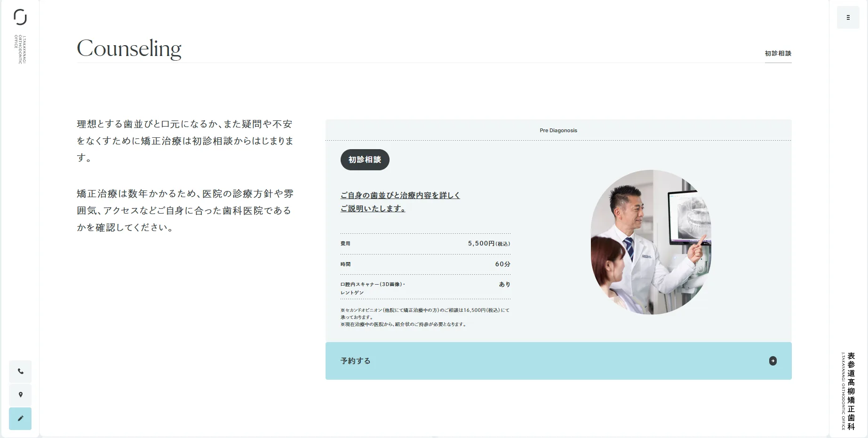Click the paragraph starting 矯正治療は数年かかるため
This screenshot has height=438, width=868.
click(185, 210)
